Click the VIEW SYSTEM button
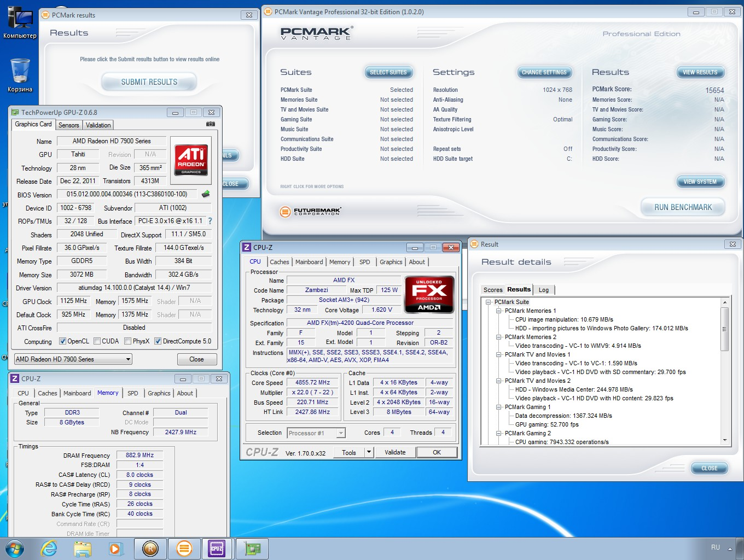The height and width of the screenshot is (560, 744). pos(700,182)
